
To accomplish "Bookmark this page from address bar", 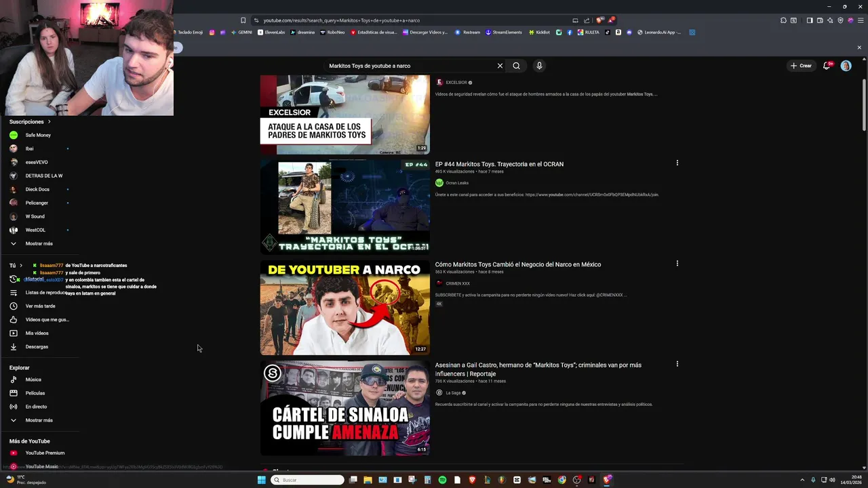I will click(243, 20).
